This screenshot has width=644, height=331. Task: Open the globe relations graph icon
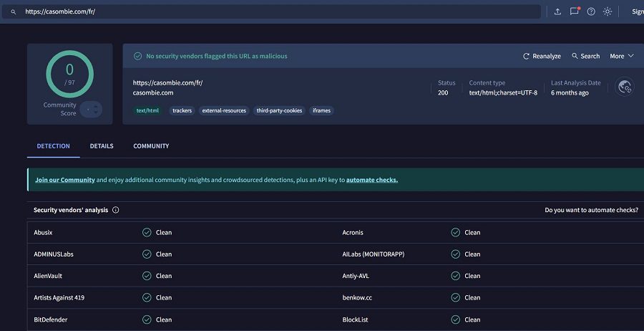point(624,87)
